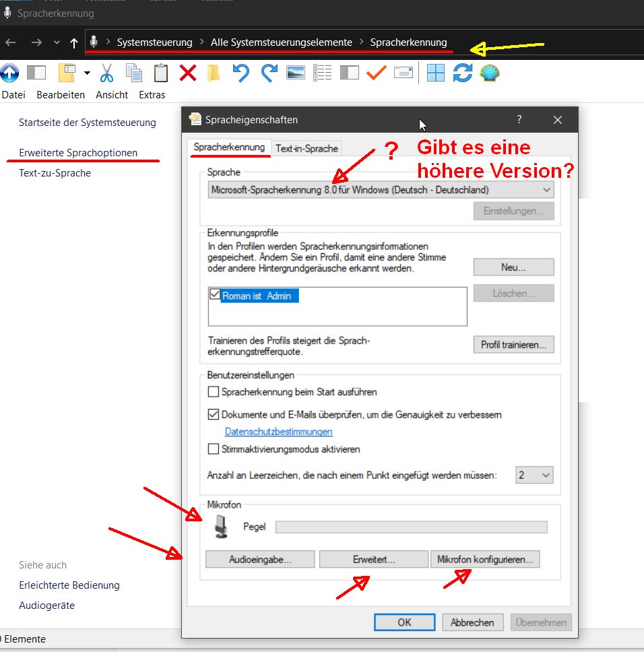Expand the chevron before Spracherkennung breadcrumb

[361, 42]
